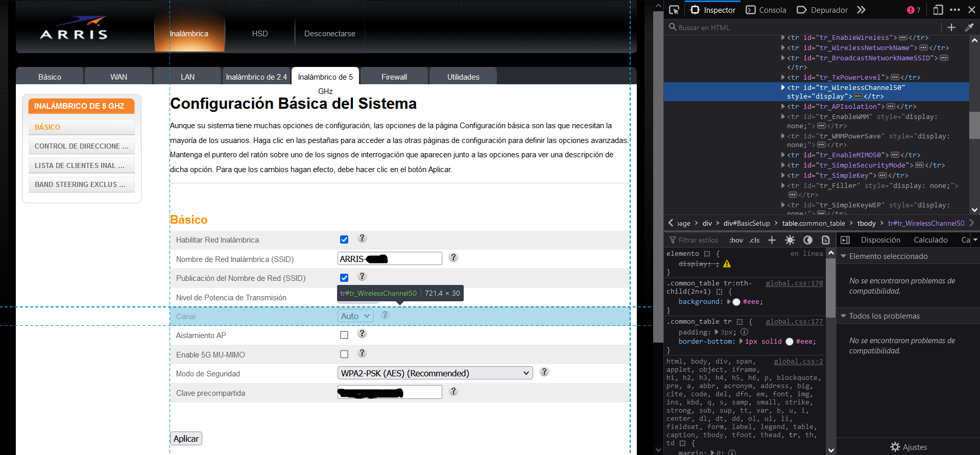
Task: Enable the Aislamiento AP checkbox
Action: coord(344,335)
